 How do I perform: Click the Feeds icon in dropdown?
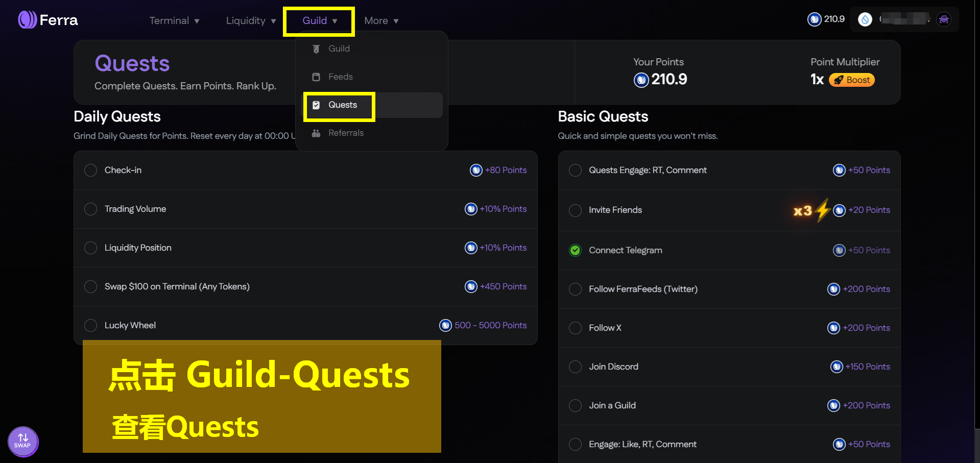316,77
